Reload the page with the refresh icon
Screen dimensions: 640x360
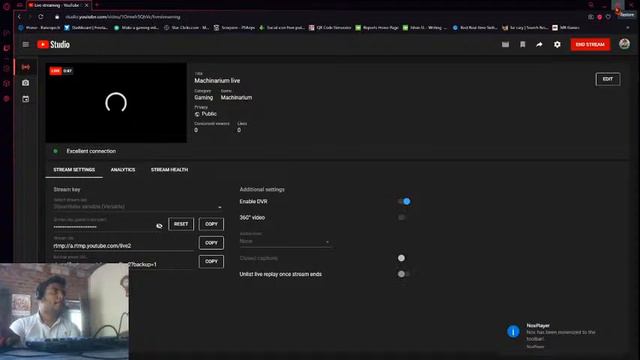[41, 17]
